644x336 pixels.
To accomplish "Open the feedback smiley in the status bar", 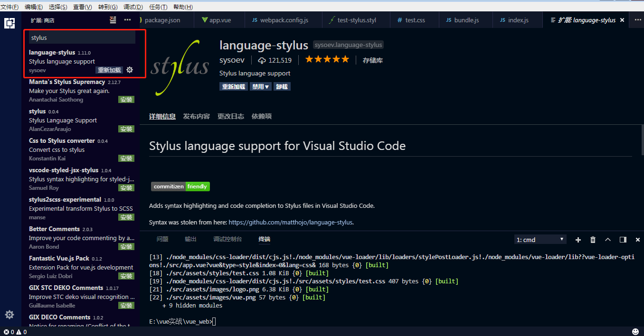I will pyautogui.click(x=635, y=332).
